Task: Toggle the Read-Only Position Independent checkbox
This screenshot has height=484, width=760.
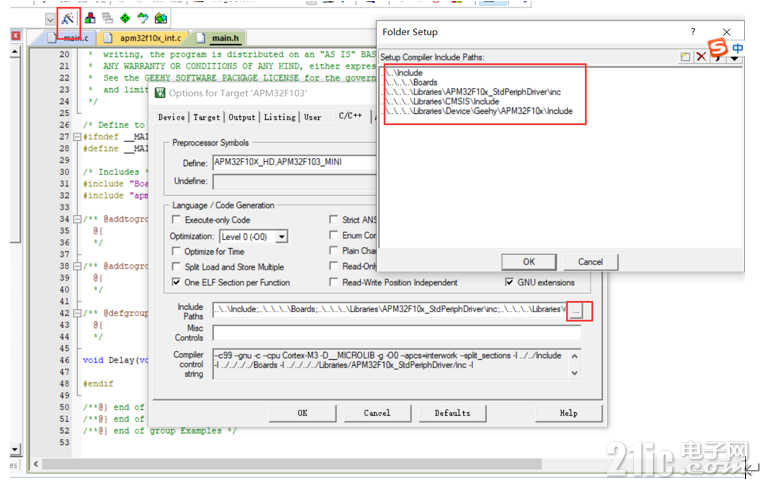Action: (333, 266)
